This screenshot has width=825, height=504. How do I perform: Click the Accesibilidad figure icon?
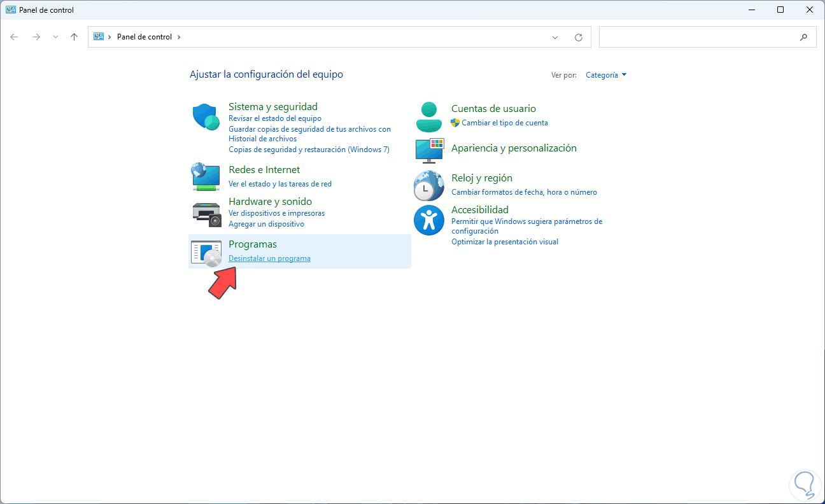click(x=429, y=220)
